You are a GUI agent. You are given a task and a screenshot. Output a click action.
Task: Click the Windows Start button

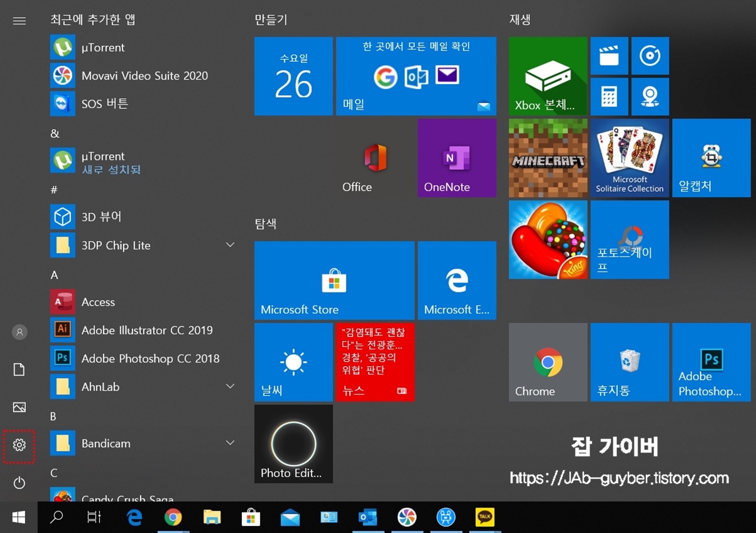tap(18, 517)
